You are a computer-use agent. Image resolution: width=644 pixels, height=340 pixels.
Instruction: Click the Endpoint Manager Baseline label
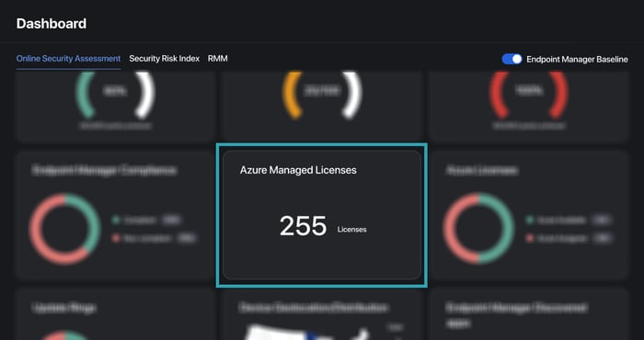click(x=577, y=60)
